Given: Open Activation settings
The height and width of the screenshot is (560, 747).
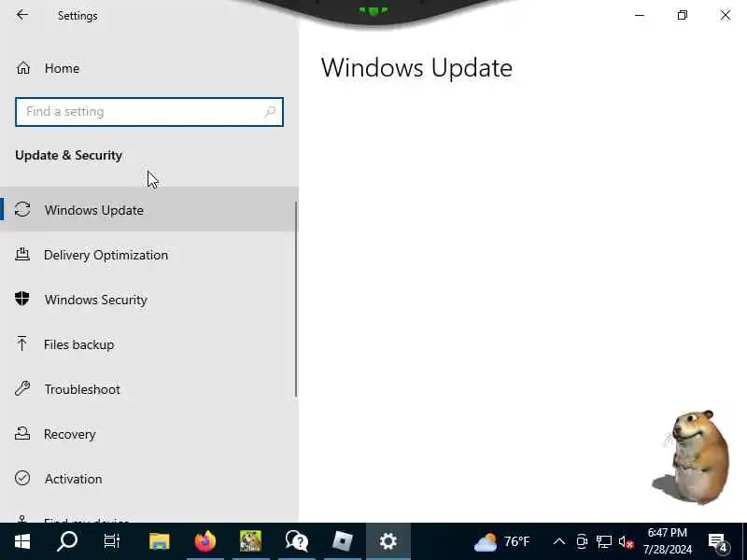Looking at the screenshot, I should coord(149,479).
